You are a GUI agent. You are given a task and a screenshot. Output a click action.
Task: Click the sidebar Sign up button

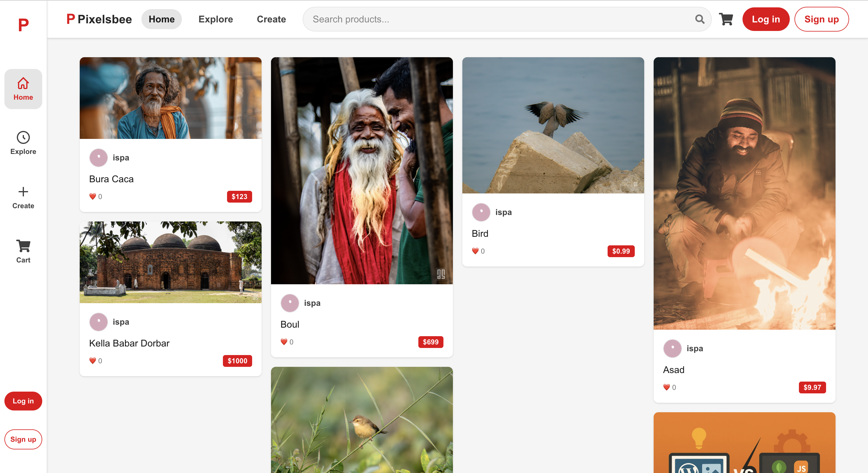coord(23,439)
